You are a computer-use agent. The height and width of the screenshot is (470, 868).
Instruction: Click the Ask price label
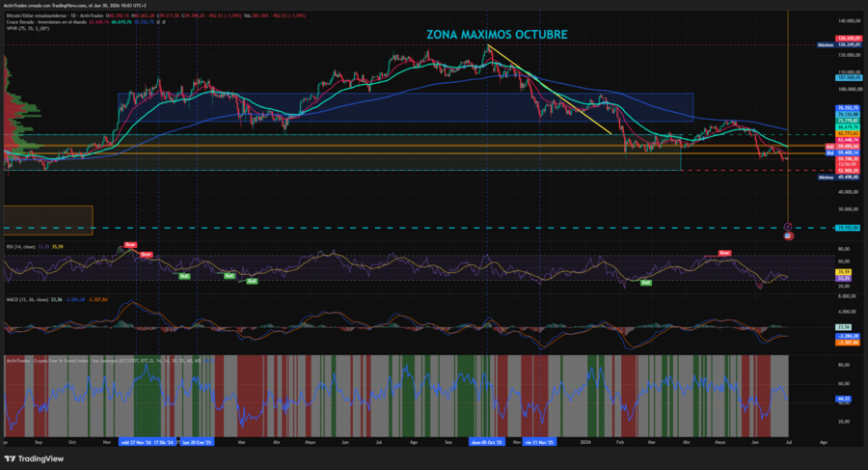coord(829,147)
